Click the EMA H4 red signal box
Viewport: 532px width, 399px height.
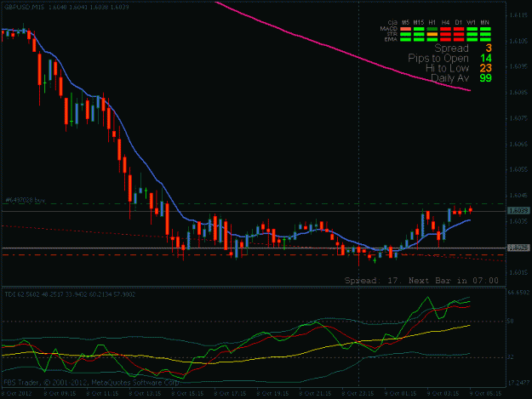(x=445, y=40)
